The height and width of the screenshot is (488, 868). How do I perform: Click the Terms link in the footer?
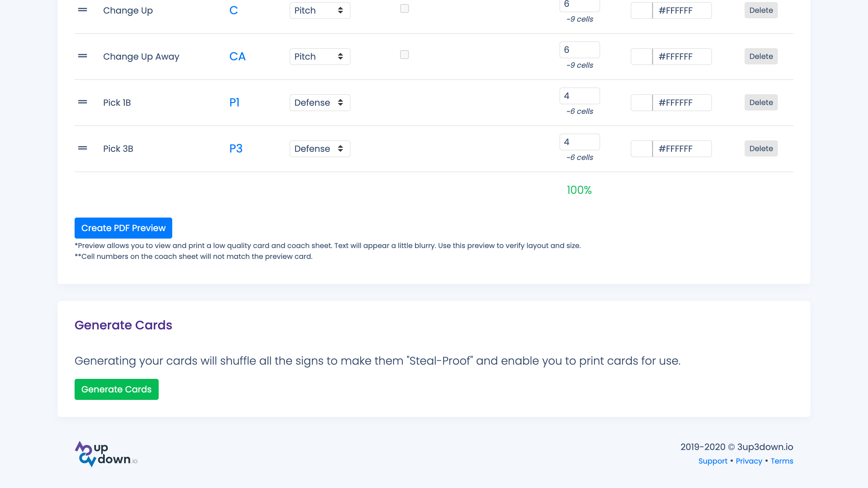click(x=782, y=461)
